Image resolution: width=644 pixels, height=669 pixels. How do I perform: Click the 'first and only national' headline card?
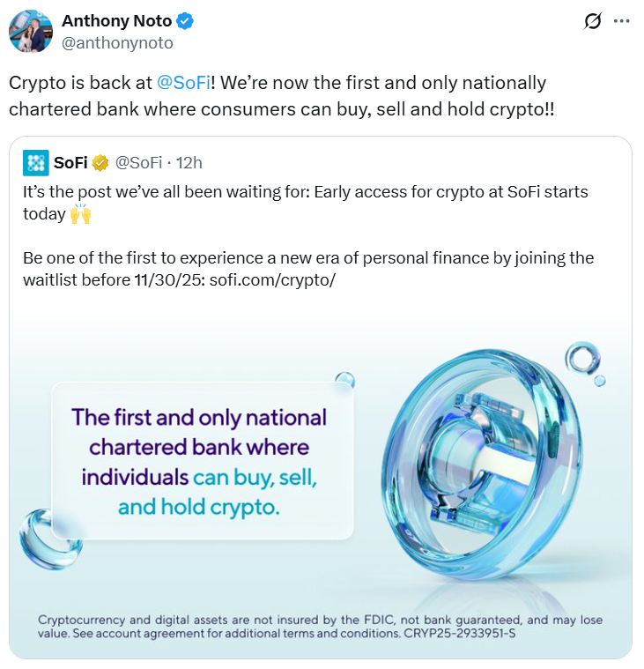[203, 460]
